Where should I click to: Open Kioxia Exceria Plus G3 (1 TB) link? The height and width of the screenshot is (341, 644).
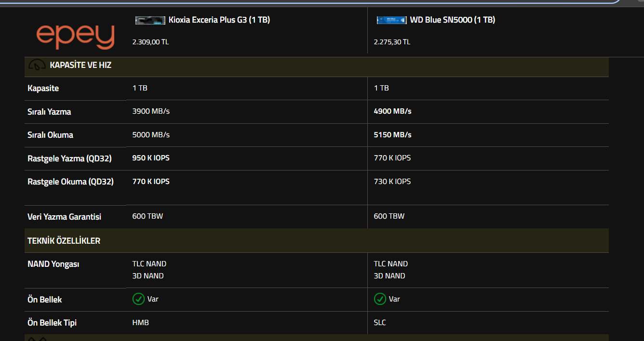pyautogui.click(x=219, y=20)
